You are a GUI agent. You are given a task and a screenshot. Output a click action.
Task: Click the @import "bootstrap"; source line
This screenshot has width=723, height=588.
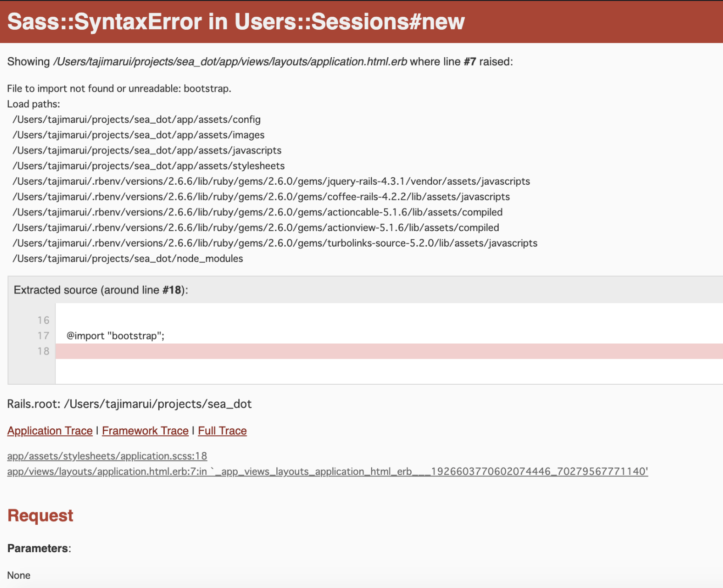tap(116, 336)
